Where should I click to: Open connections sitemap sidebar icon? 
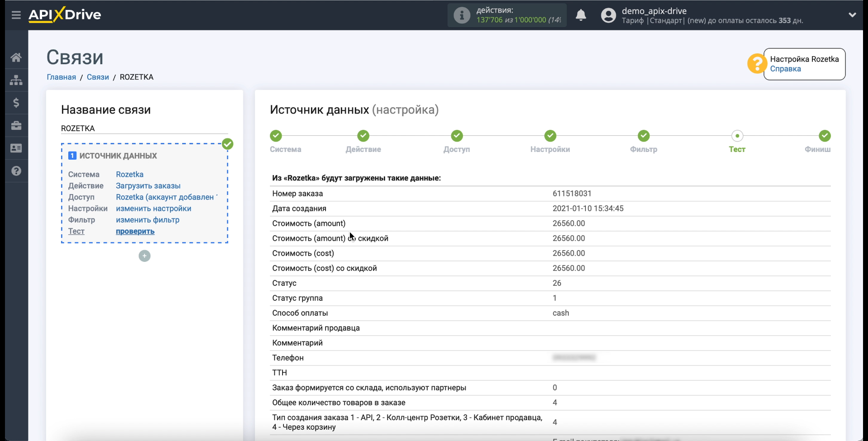(16, 80)
